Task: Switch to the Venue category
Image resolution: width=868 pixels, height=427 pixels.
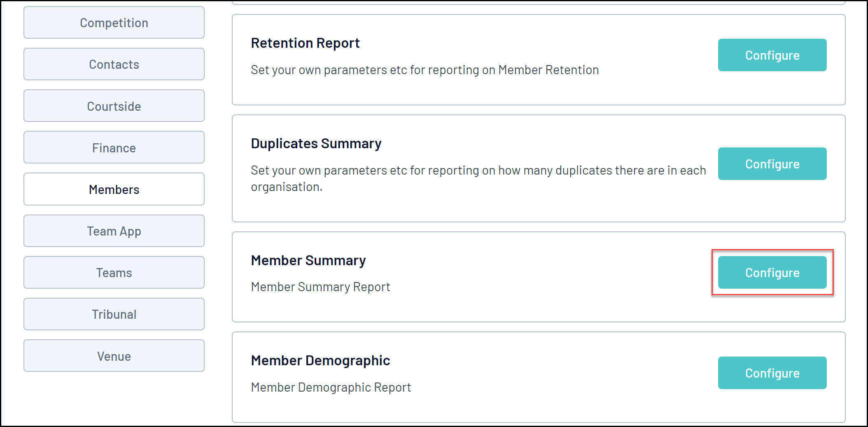Action: pos(114,356)
